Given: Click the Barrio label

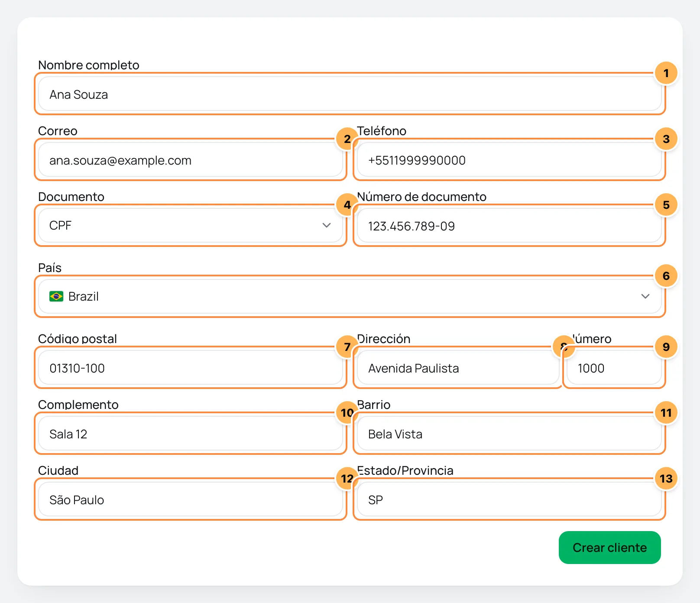Looking at the screenshot, I should coord(374,405).
